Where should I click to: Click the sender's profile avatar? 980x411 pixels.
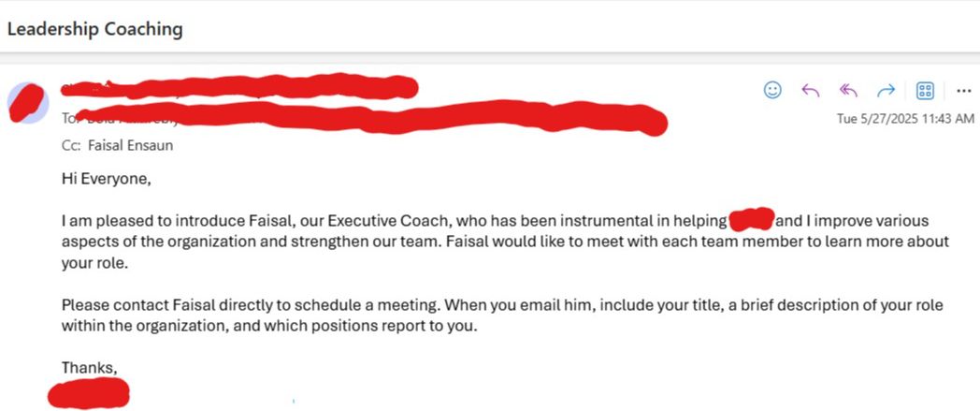pos(28,103)
